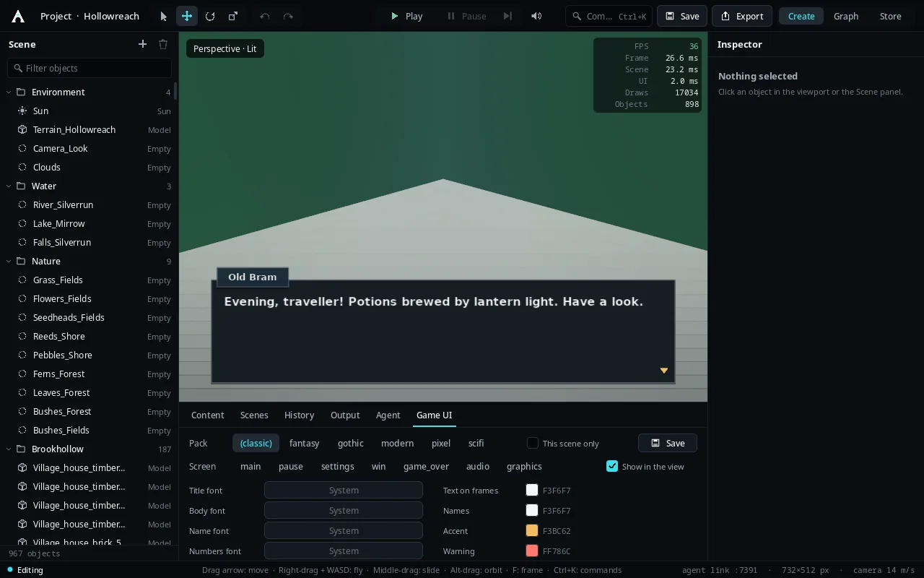Save the project from top toolbar
Image resolution: width=924 pixels, height=578 pixels.
pos(682,16)
